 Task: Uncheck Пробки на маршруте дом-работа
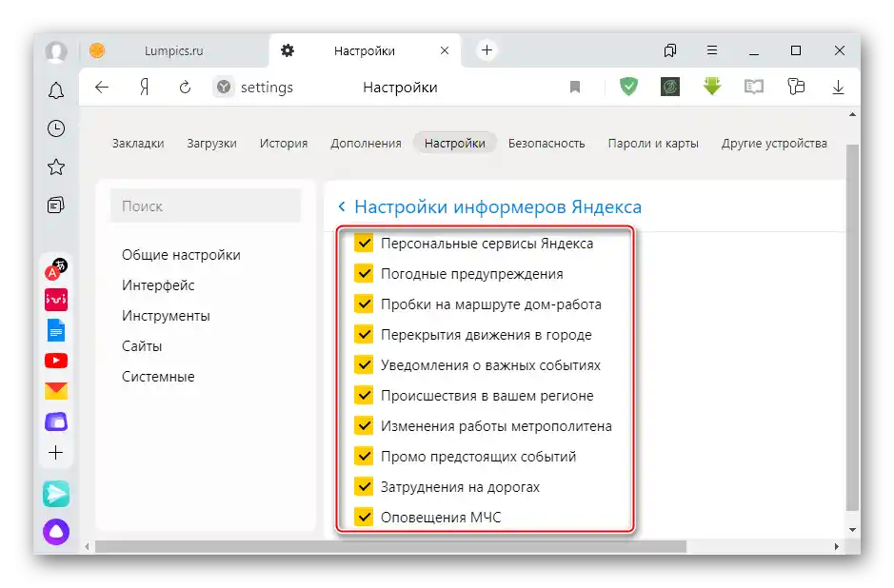coord(365,304)
